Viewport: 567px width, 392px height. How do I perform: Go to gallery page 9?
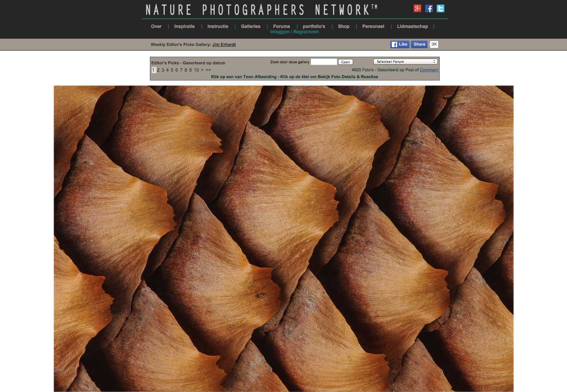[x=190, y=70]
